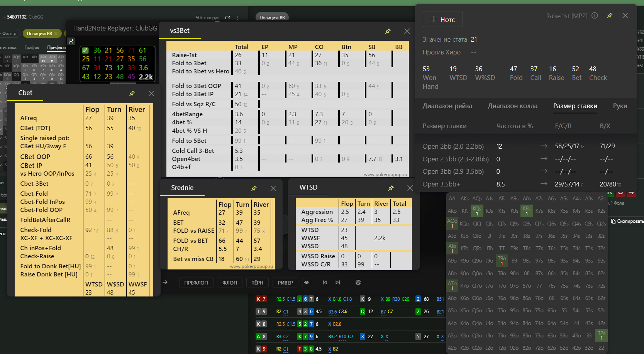Add a note with the Нотс button

click(442, 19)
